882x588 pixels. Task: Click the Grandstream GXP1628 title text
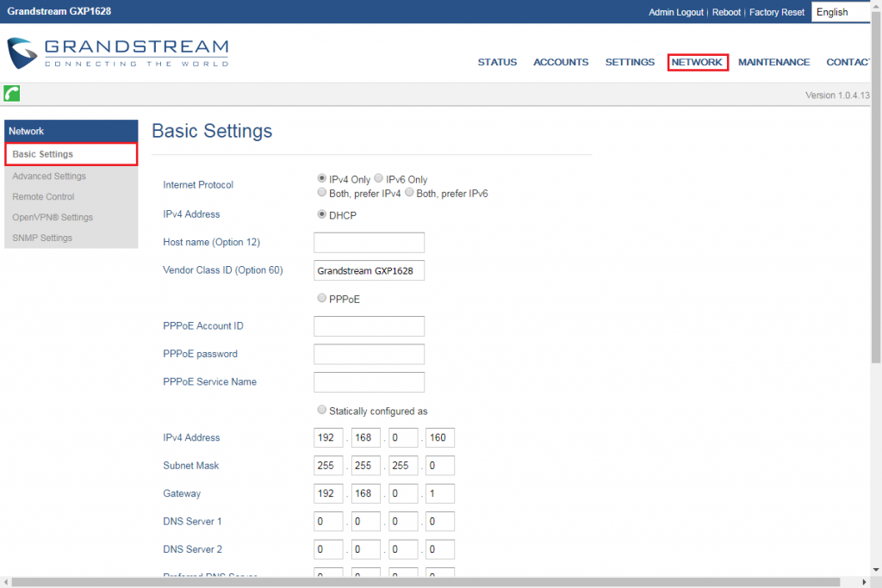pyautogui.click(x=59, y=11)
